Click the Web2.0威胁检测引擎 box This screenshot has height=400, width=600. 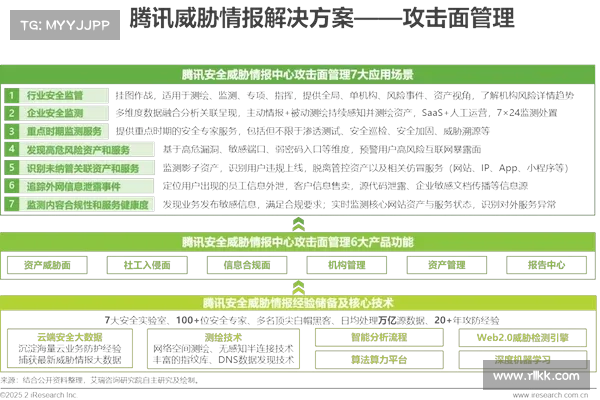(522, 337)
